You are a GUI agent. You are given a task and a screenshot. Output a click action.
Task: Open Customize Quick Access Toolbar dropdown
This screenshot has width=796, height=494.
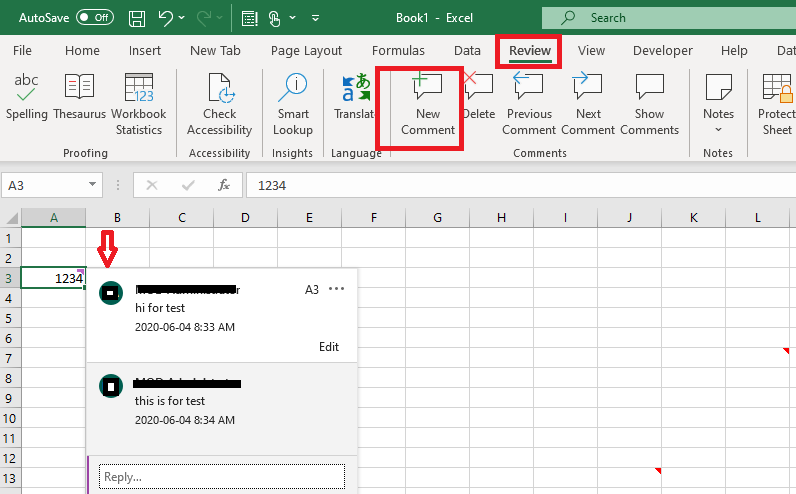pyautogui.click(x=315, y=18)
